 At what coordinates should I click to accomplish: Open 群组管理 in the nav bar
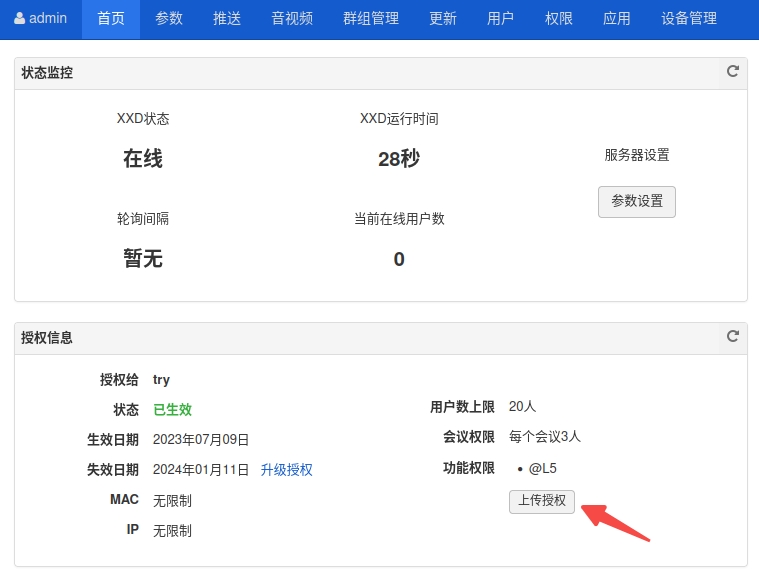pos(371,19)
